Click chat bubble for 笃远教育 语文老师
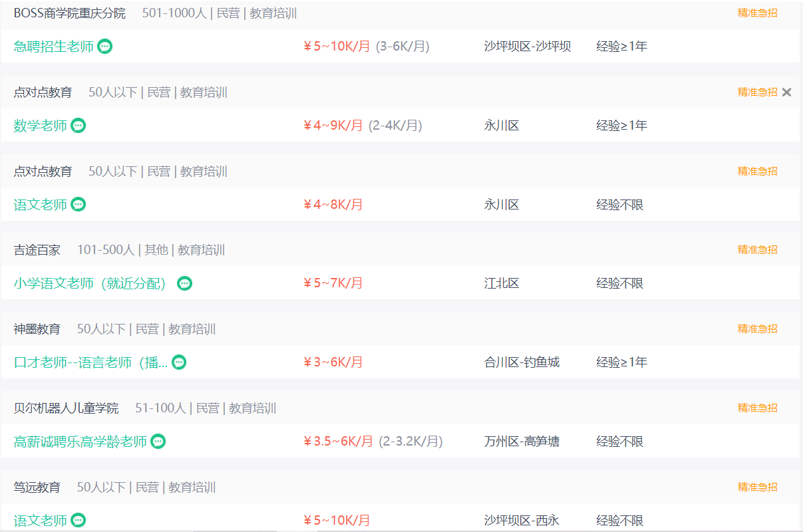803x532 pixels. pyautogui.click(x=79, y=520)
